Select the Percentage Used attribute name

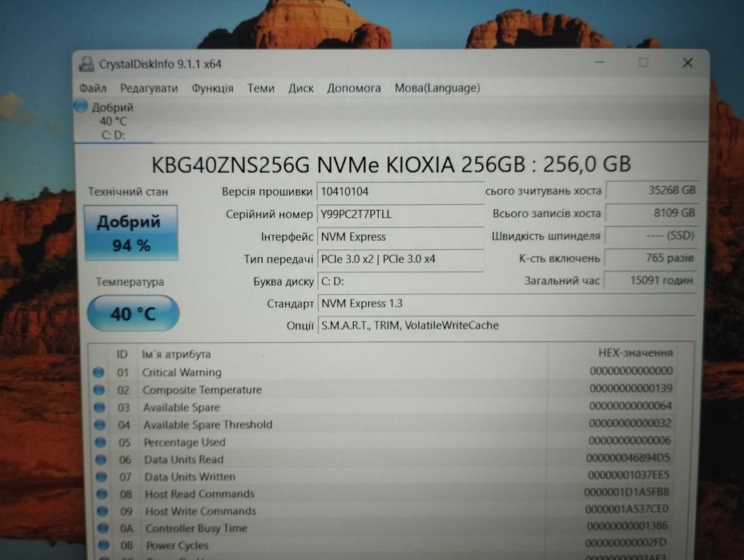point(184,442)
